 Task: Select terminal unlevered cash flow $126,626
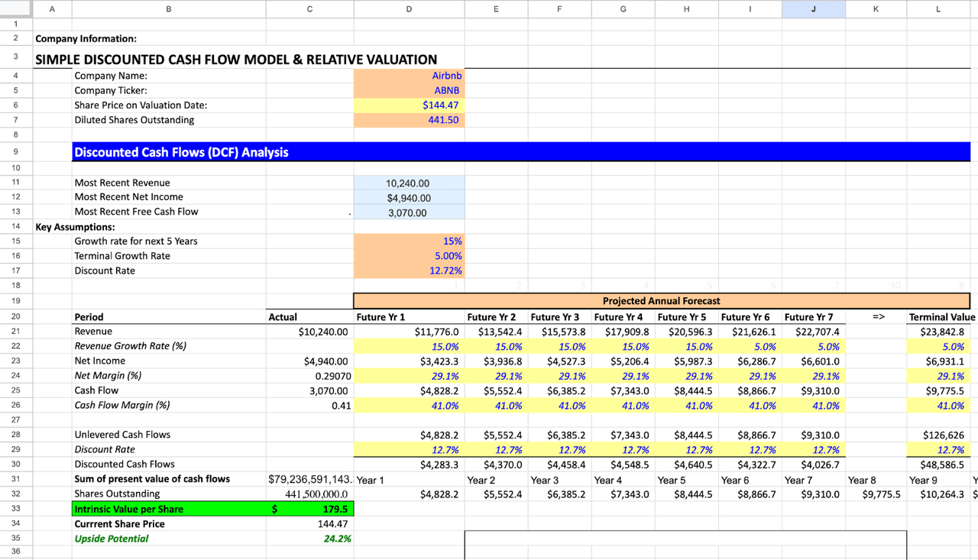click(938, 435)
